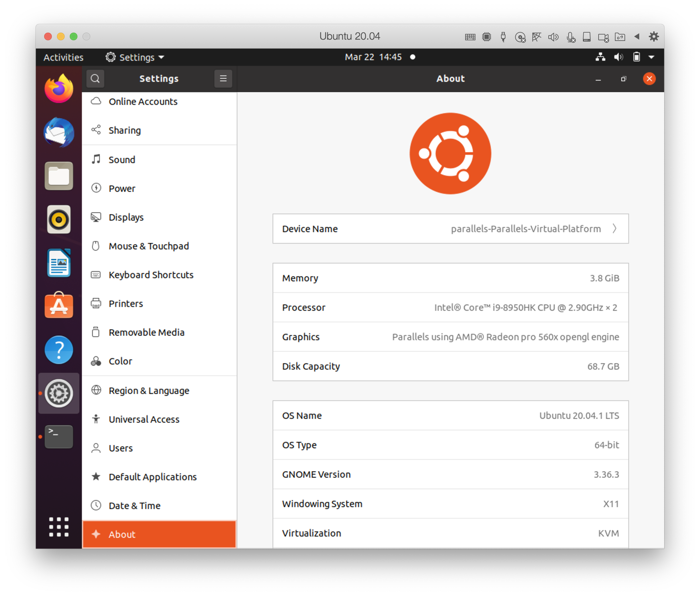Screen dimensions: 700x596
Task: Launch LibreOffice Writer from dock
Action: [59, 263]
